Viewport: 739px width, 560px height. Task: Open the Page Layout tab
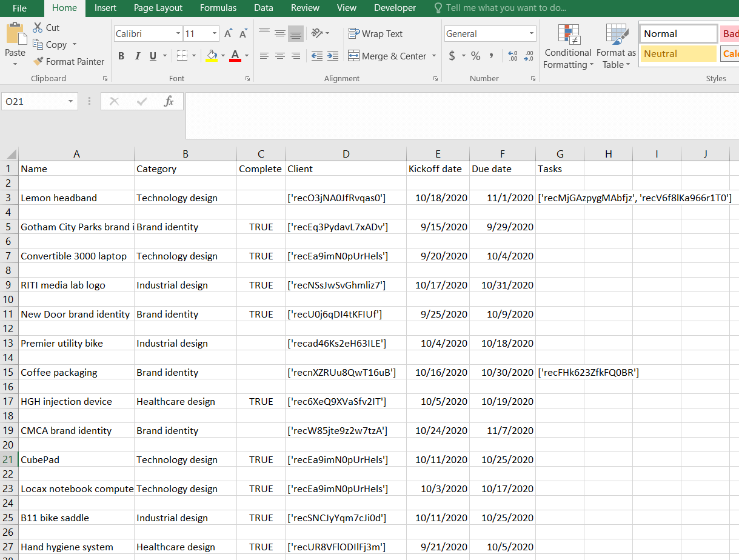point(158,8)
